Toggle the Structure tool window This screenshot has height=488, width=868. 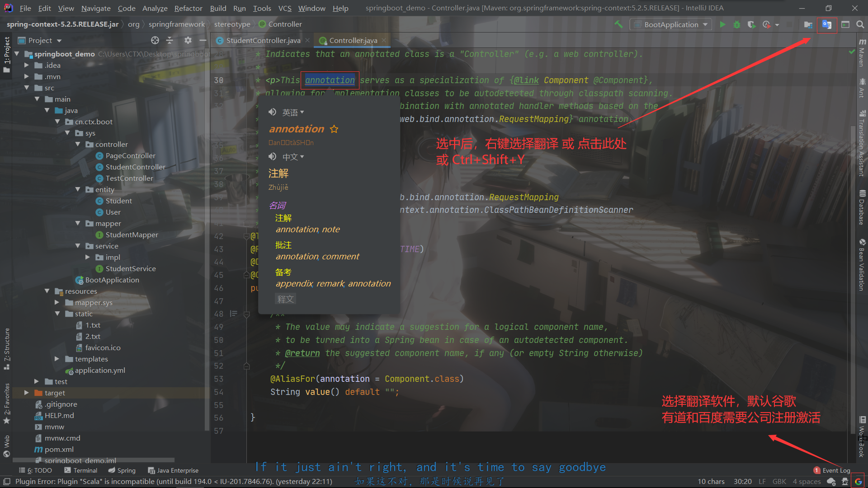tap(7, 349)
